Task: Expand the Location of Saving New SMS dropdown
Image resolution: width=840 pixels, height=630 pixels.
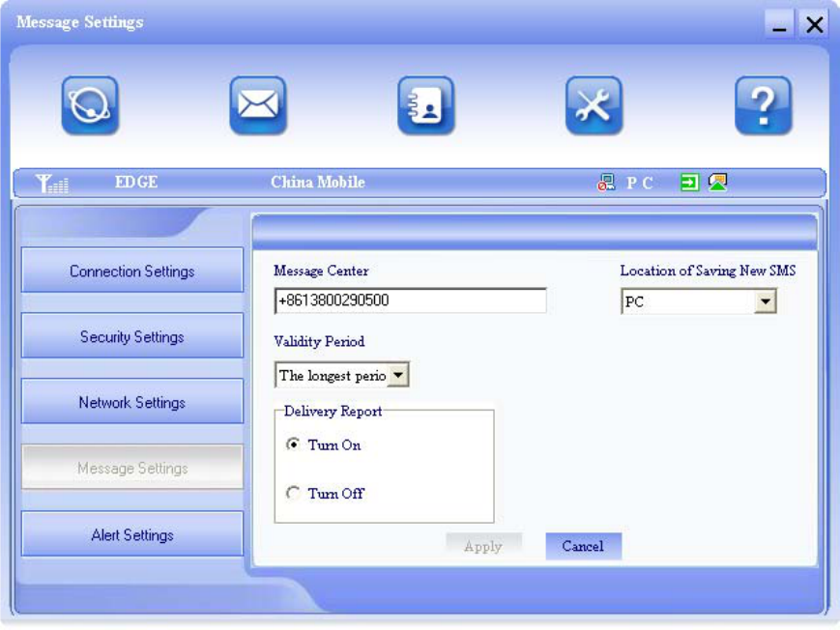Action: 765,301
